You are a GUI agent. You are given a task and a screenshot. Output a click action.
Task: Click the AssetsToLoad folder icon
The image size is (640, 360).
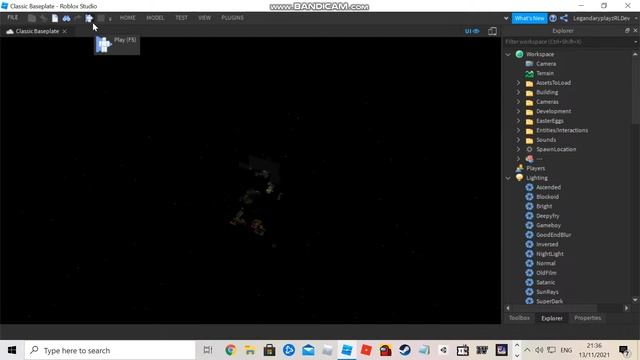(x=529, y=83)
